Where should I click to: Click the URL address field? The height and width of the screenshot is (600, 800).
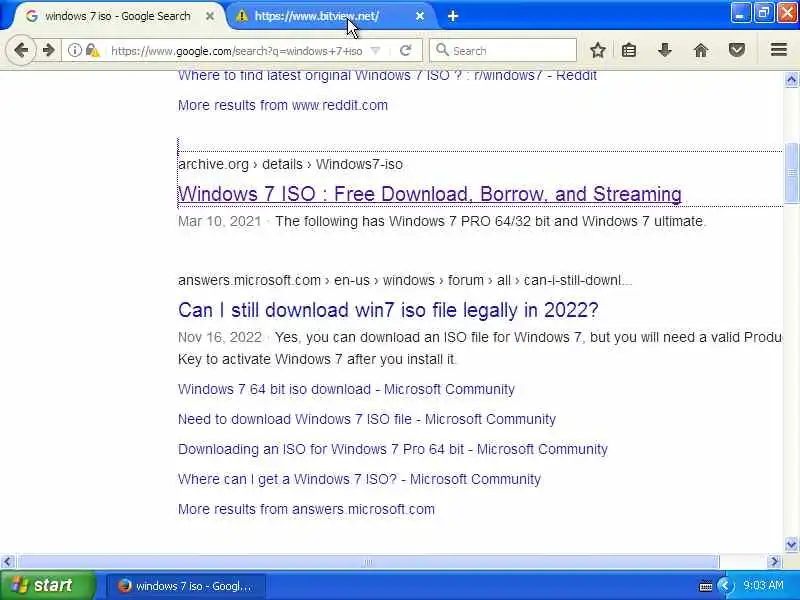pos(237,51)
